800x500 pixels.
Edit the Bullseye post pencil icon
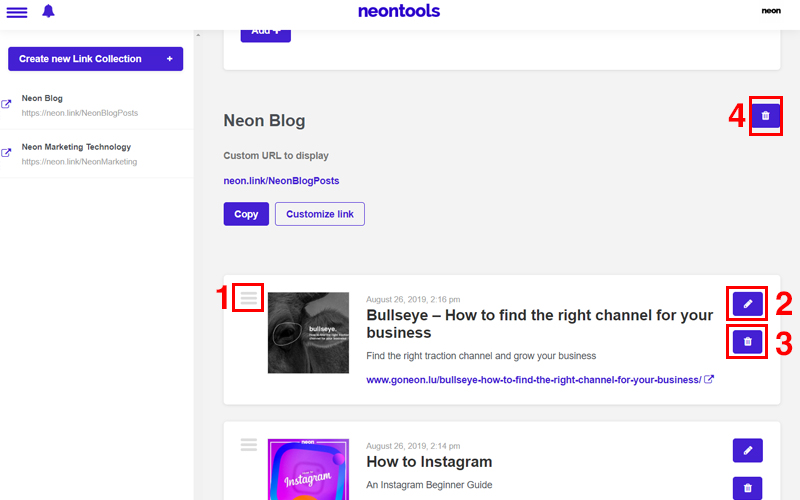747,304
